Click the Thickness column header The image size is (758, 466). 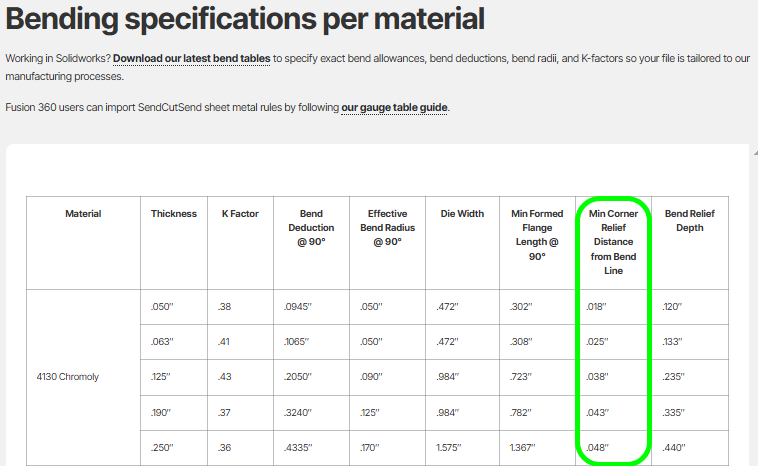[174, 214]
